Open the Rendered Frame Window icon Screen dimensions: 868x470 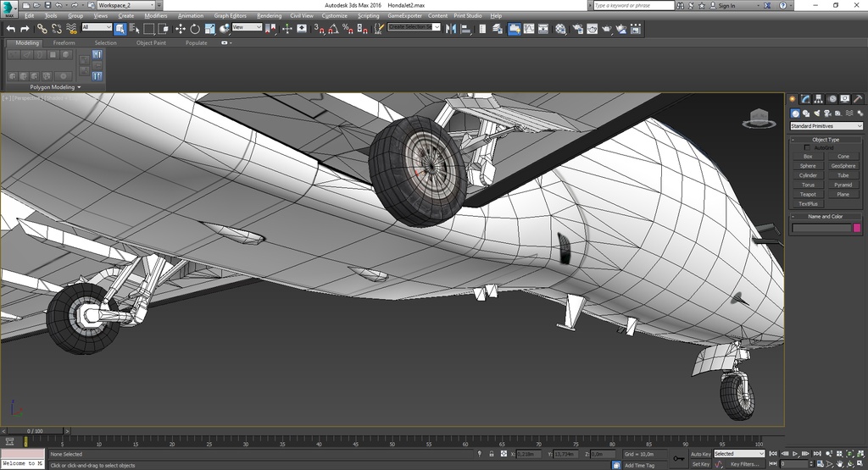(x=593, y=29)
